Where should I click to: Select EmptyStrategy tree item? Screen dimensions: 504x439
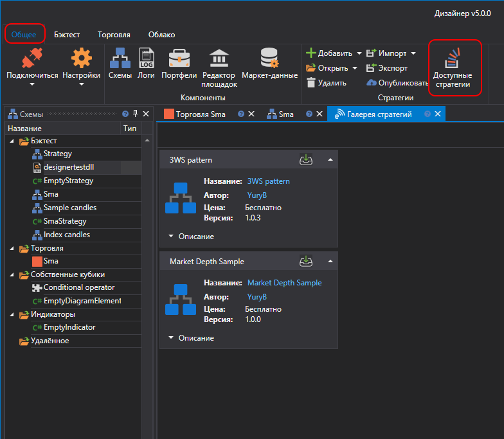(68, 181)
